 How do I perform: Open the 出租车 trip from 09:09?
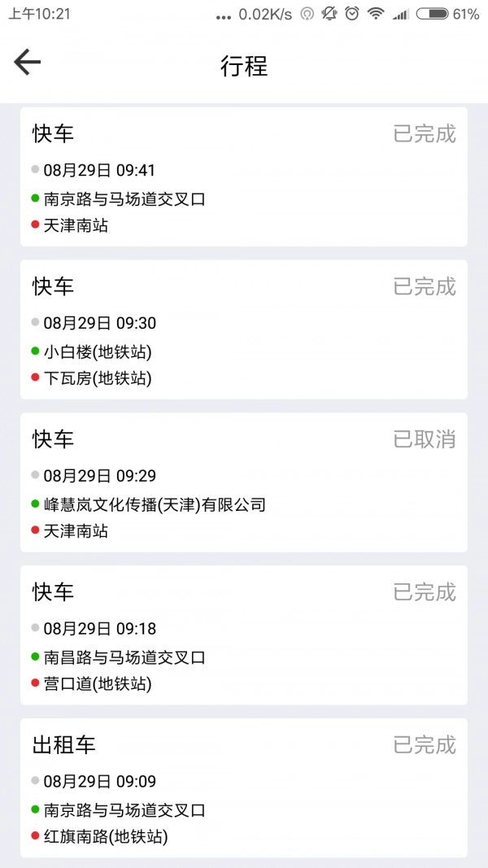[244, 789]
